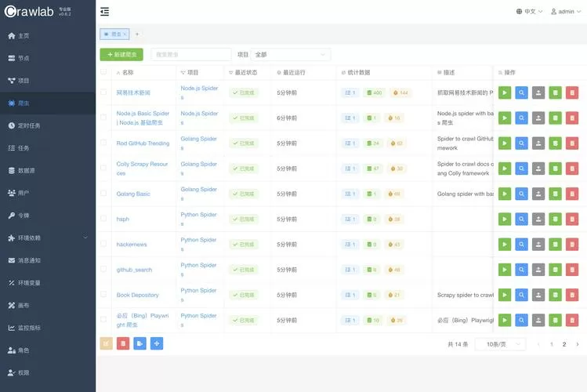Image resolution: width=587 pixels, height=392 pixels.
Task: Sort by the 名称 name column header
Action: point(125,72)
